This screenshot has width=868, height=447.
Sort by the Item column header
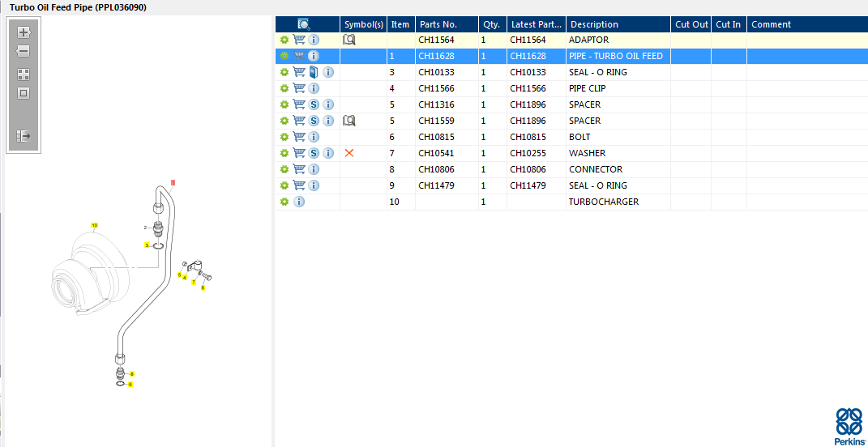click(x=401, y=24)
